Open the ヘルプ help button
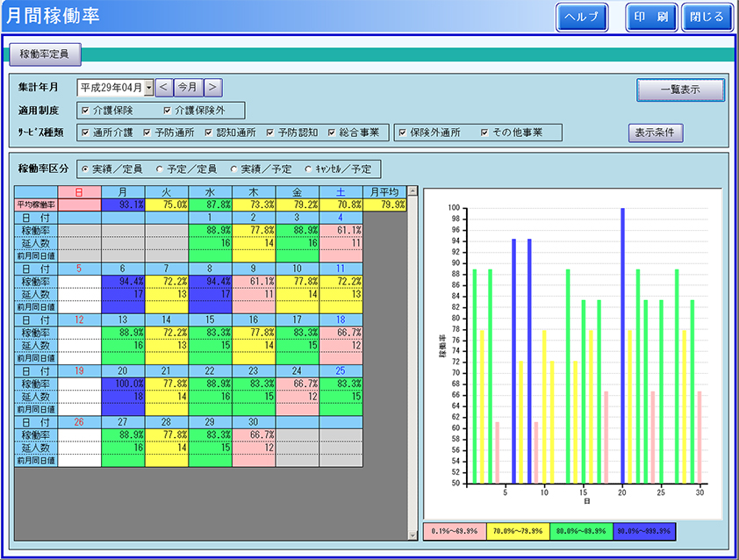 coord(582,18)
